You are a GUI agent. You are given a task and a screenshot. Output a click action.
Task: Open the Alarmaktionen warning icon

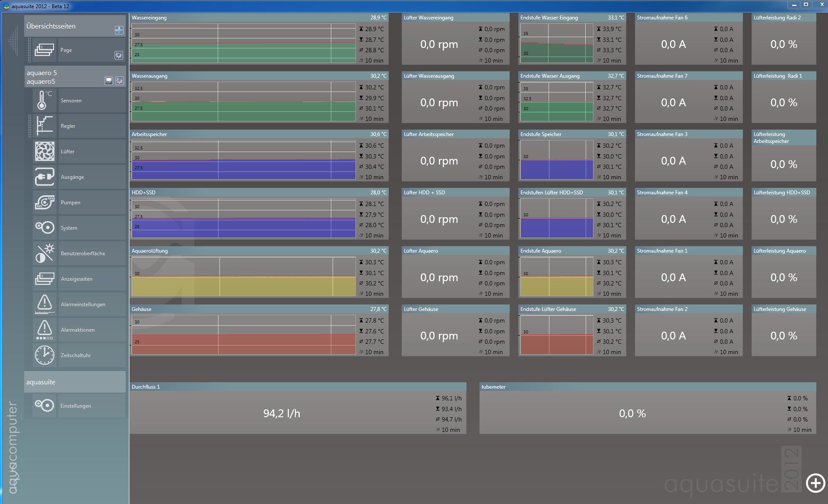click(x=44, y=330)
